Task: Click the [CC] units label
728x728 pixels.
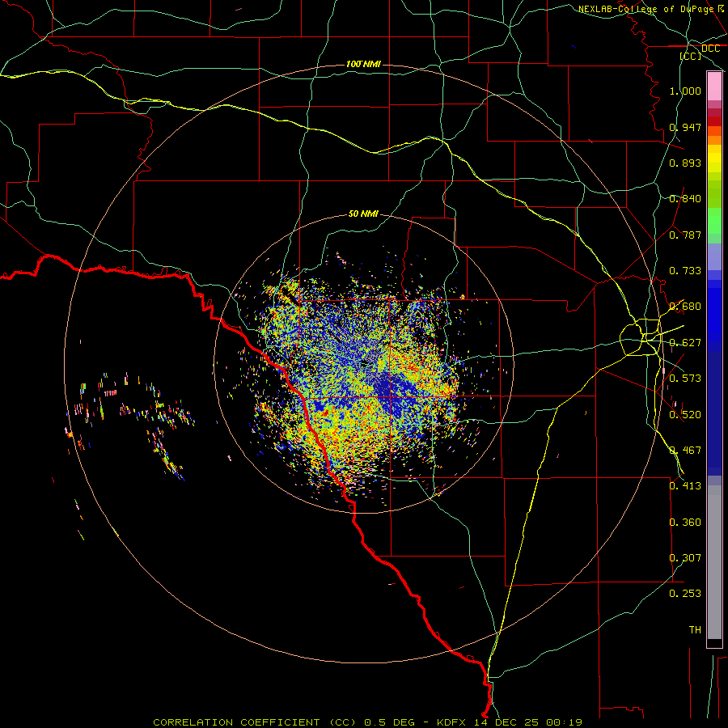Action: (690, 56)
